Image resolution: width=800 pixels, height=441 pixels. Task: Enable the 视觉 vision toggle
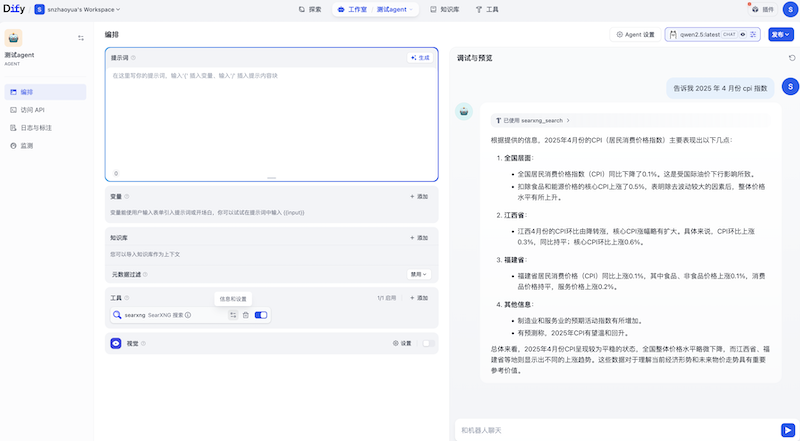point(428,343)
